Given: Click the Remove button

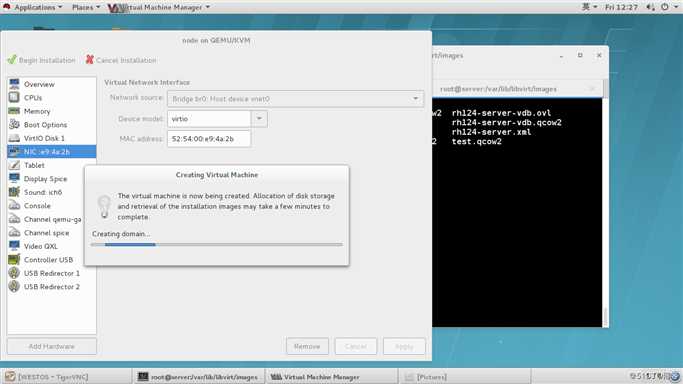Looking at the screenshot, I should [x=307, y=347].
